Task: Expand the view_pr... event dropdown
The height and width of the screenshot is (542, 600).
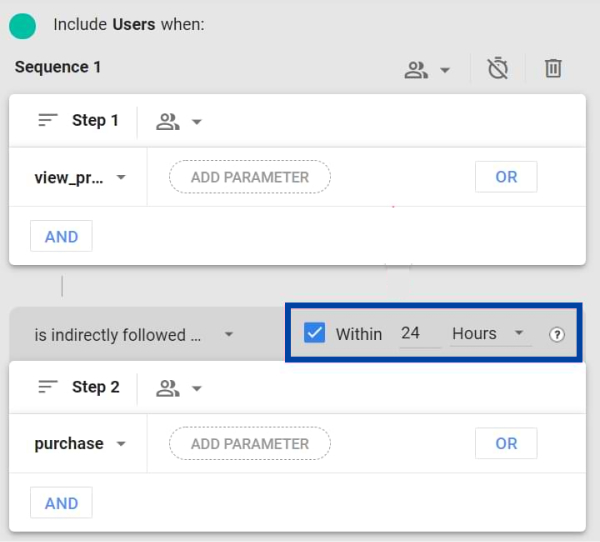Action: pos(80,177)
